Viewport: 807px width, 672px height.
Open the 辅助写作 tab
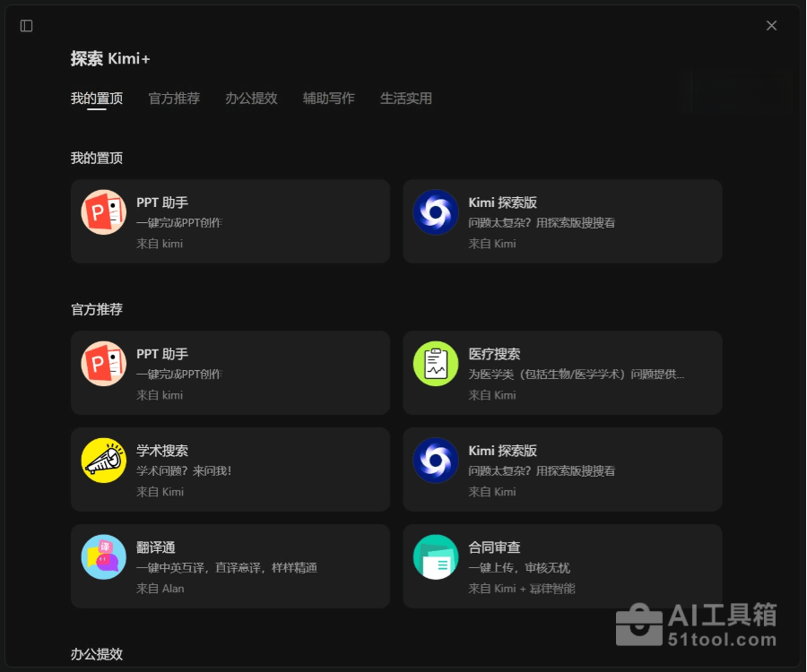(328, 99)
